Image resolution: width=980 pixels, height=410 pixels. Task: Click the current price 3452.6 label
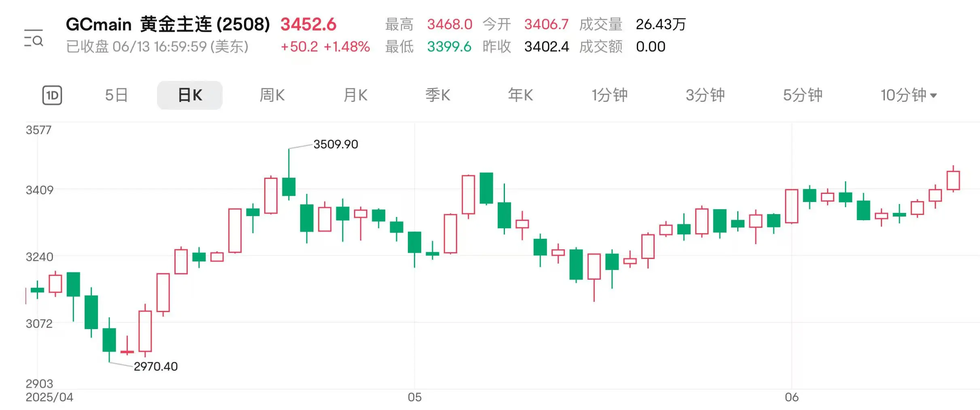coord(309,24)
